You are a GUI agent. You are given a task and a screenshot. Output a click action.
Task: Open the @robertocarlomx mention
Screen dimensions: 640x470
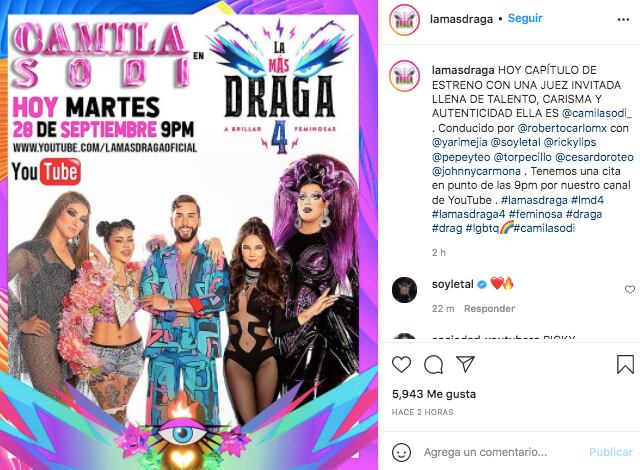pos(562,128)
